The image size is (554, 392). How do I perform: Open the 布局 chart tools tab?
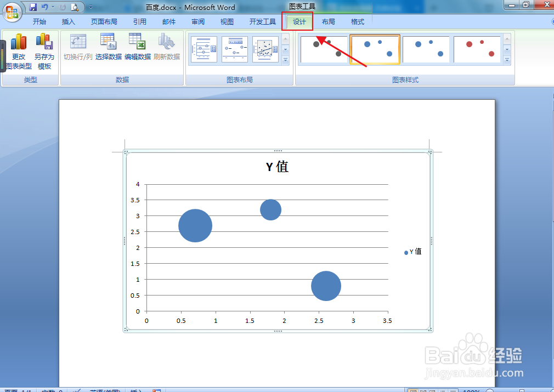point(328,22)
